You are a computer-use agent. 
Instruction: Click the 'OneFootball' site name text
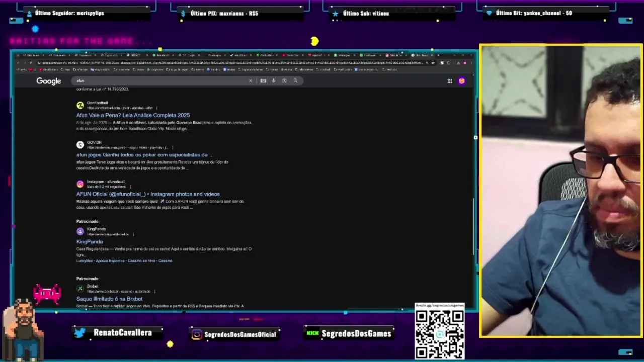[x=98, y=103]
